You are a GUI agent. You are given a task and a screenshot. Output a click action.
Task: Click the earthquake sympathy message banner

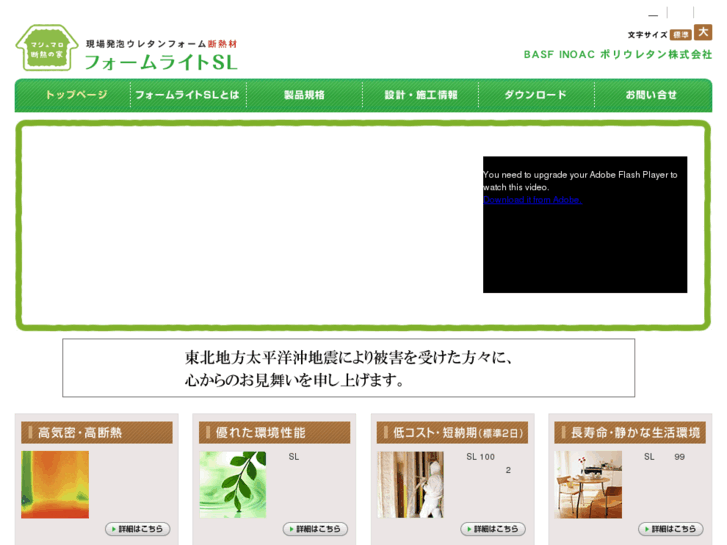click(x=349, y=368)
